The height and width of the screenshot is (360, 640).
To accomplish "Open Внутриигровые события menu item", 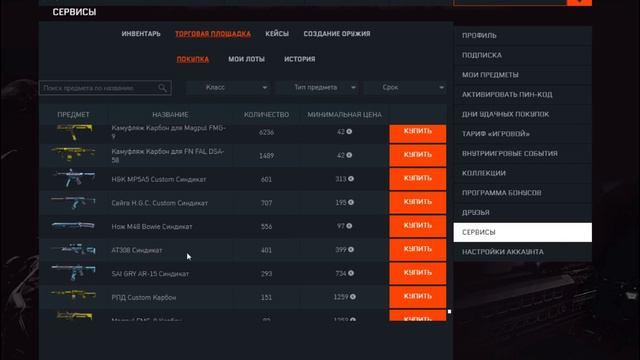I will click(x=522, y=153).
